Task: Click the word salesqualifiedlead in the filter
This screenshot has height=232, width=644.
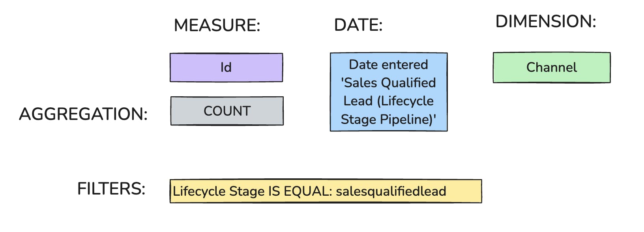Action: pyautogui.click(x=391, y=191)
